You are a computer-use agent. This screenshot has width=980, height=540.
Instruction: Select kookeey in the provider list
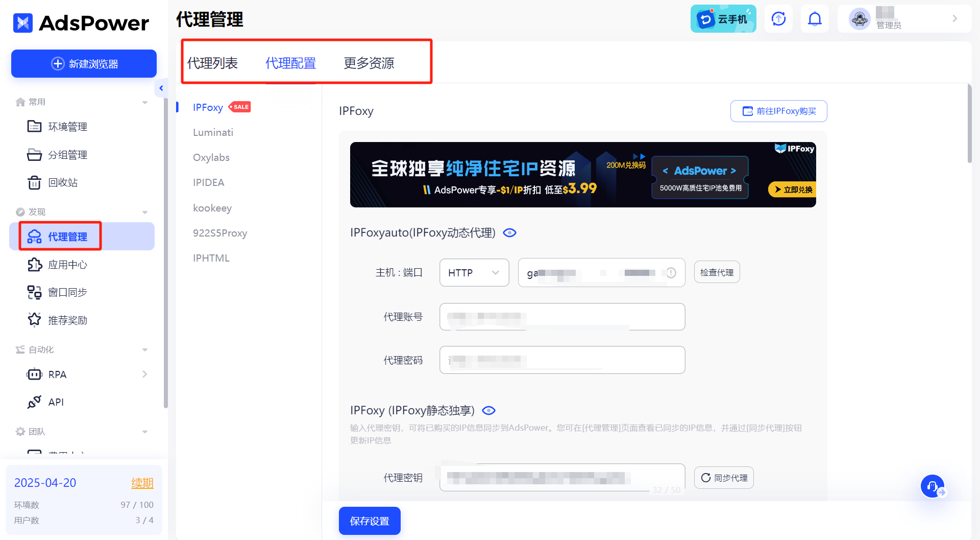[x=212, y=208]
